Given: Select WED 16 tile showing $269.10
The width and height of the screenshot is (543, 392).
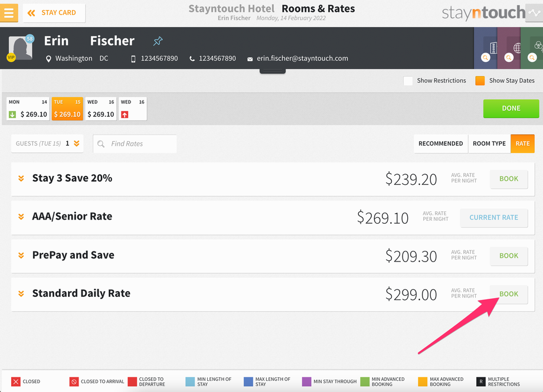Looking at the screenshot, I should [101, 109].
